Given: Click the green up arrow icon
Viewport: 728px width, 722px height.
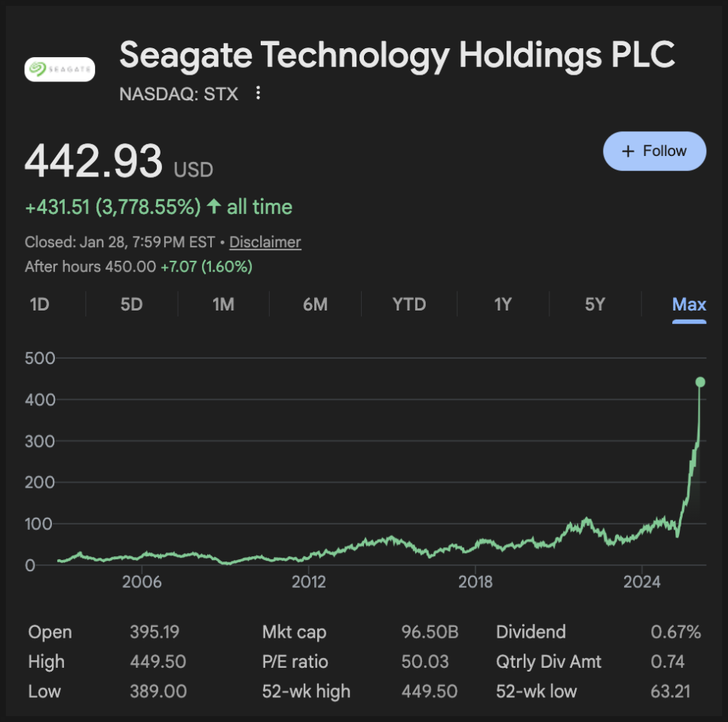Looking at the screenshot, I should pyautogui.click(x=214, y=207).
